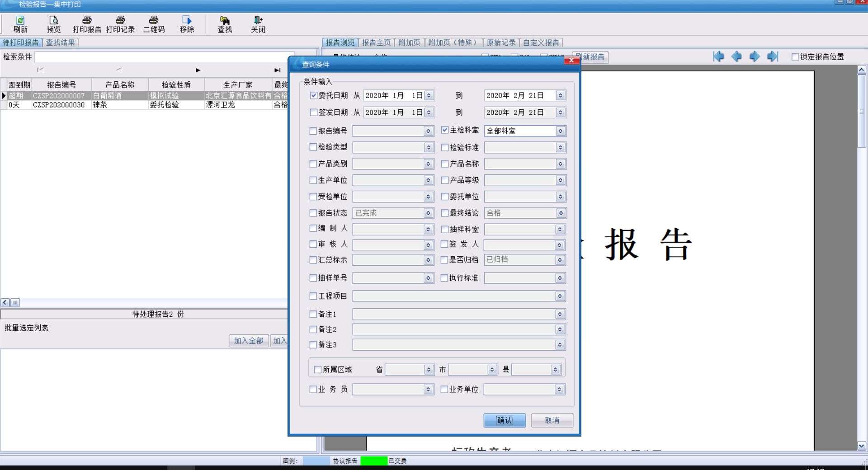The image size is (868, 470).
Task: Click the report preview vertical scrollbar
Action: (862, 271)
